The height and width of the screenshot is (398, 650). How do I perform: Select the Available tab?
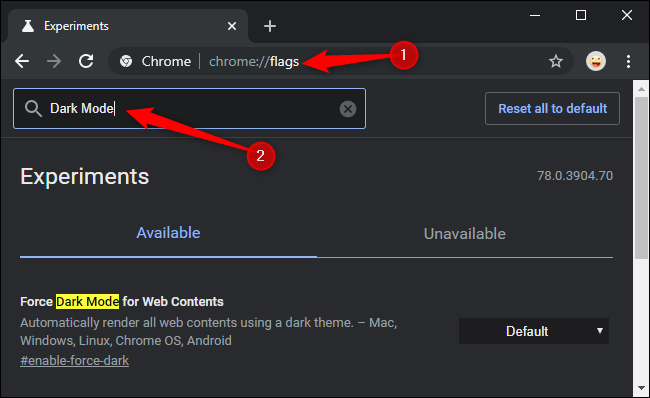click(168, 233)
